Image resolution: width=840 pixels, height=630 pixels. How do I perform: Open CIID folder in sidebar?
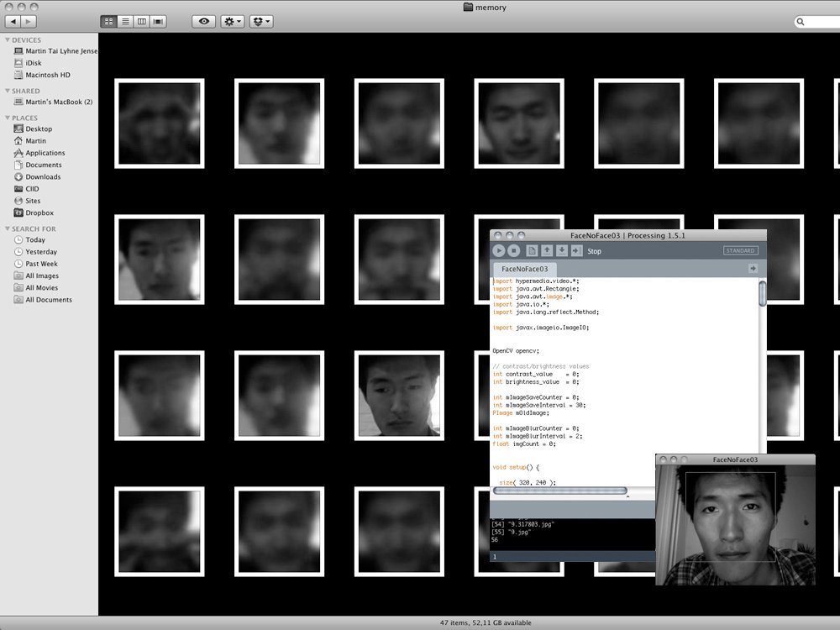[x=26, y=188]
